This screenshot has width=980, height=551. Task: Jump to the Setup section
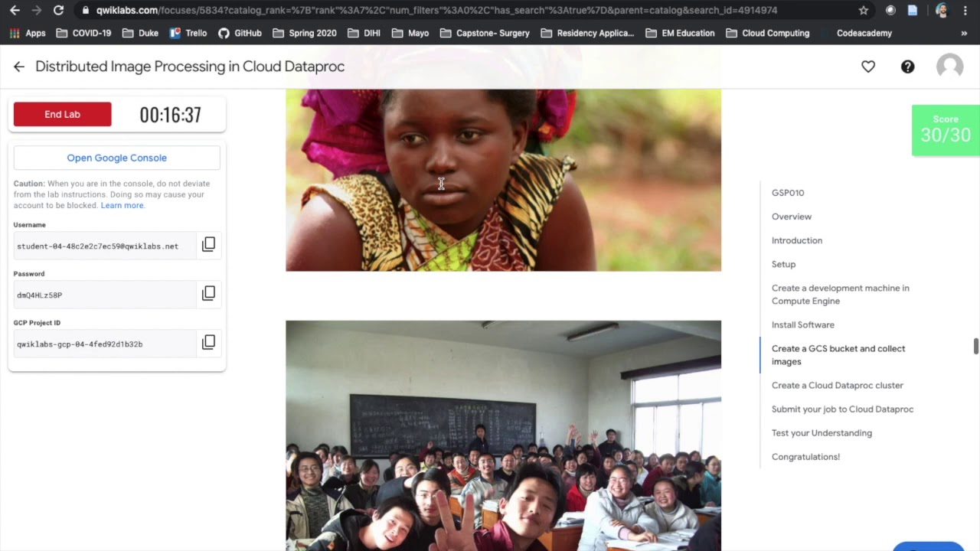click(783, 264)
